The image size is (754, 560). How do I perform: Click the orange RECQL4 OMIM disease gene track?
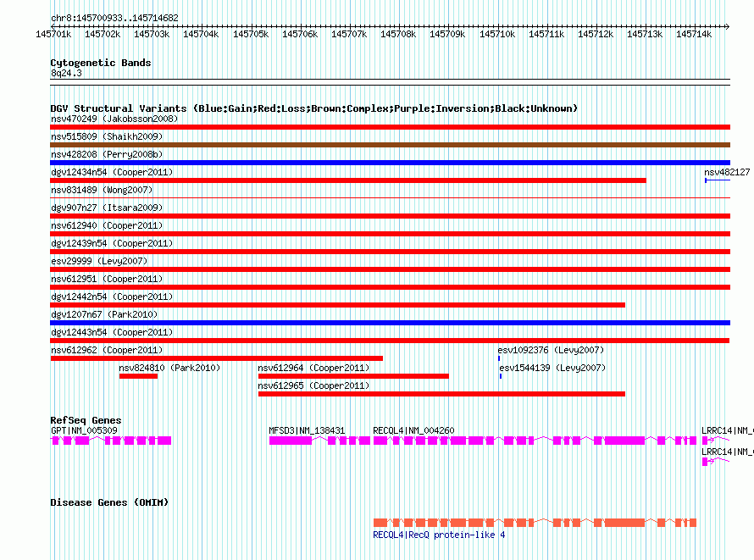coord(535,523)
